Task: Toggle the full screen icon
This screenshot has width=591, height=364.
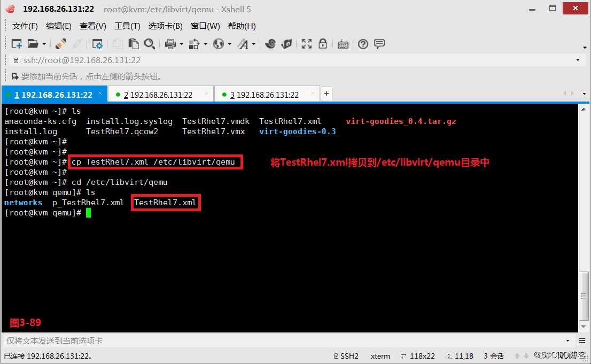Action: [x=307, y=44]
